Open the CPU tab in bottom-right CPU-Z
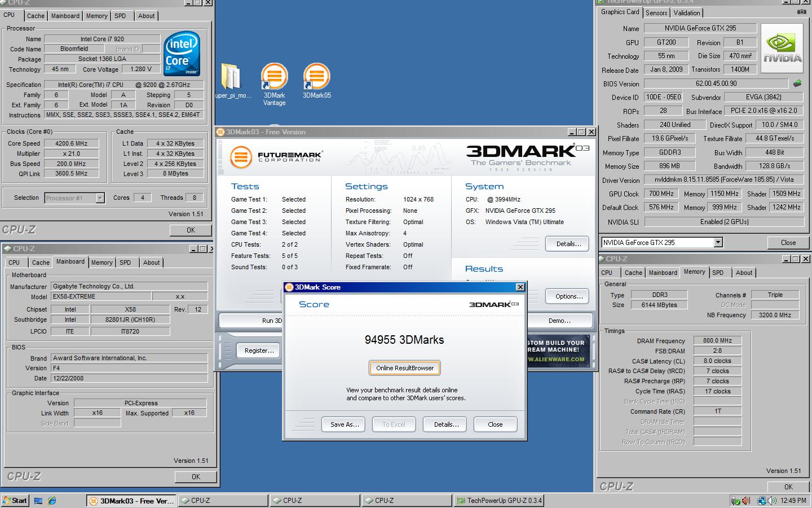This screenshot has height=508, width=812. [x=607, y=273]
